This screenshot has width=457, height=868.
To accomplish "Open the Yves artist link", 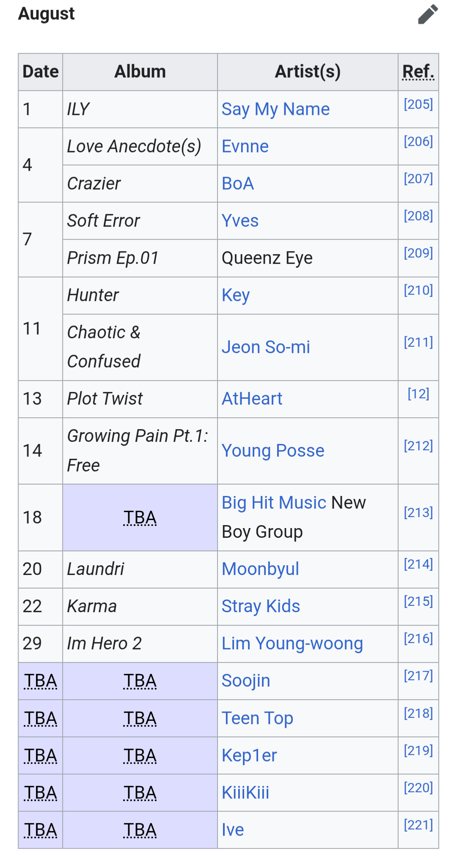I will coord(240,221).
